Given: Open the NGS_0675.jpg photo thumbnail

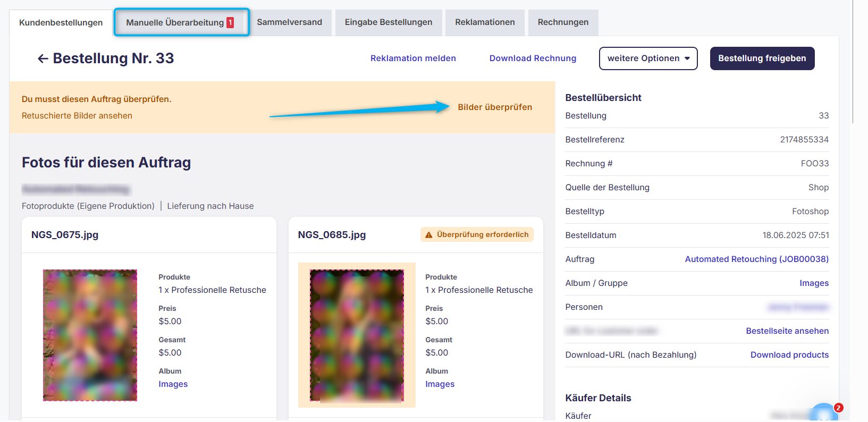Looking at the screenshot, I should [x=90, y=335].
